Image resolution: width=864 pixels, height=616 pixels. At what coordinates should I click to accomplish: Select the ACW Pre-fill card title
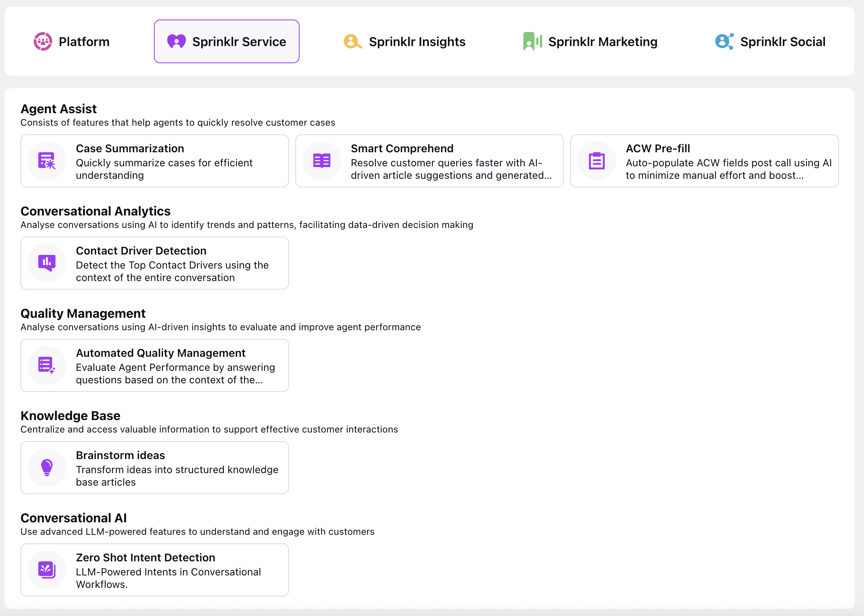pyautogui.click(x=658, y=148)
